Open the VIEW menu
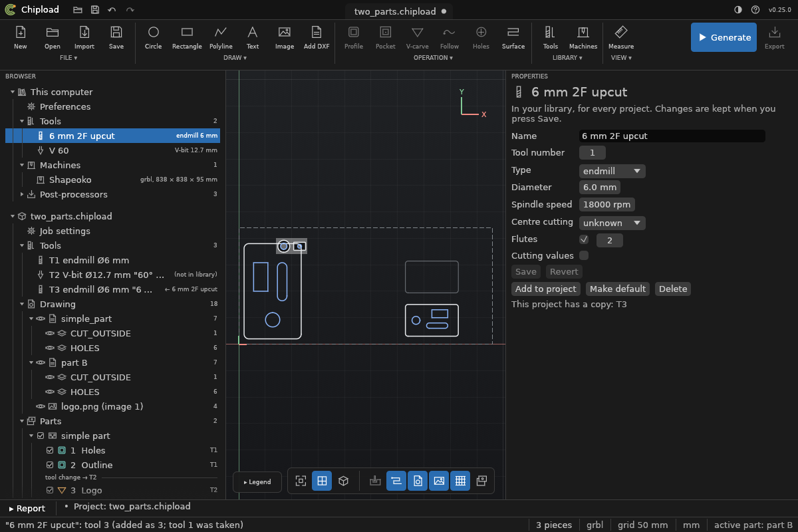Image resolution: width=798 pixels, height=532 pixels. pos(621,58)
